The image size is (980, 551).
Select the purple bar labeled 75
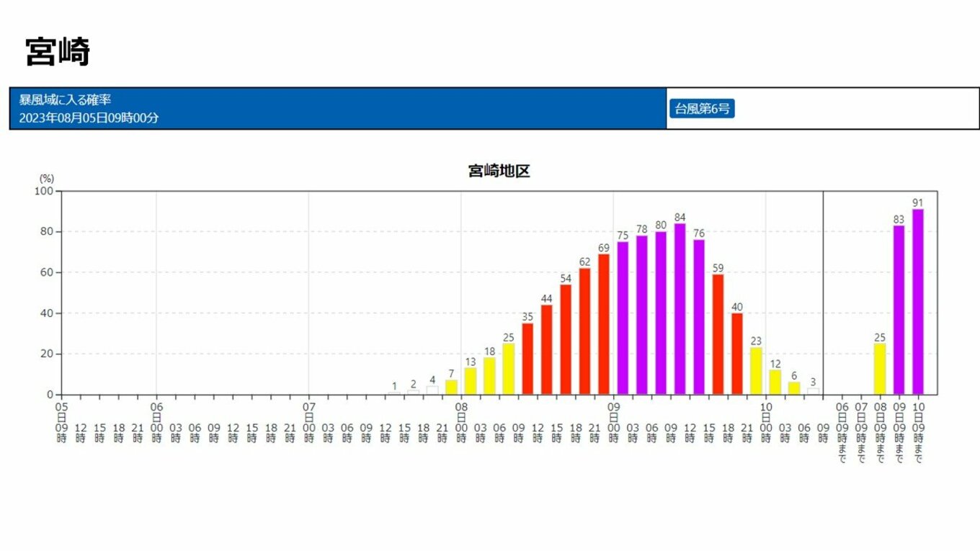point(623,318)
